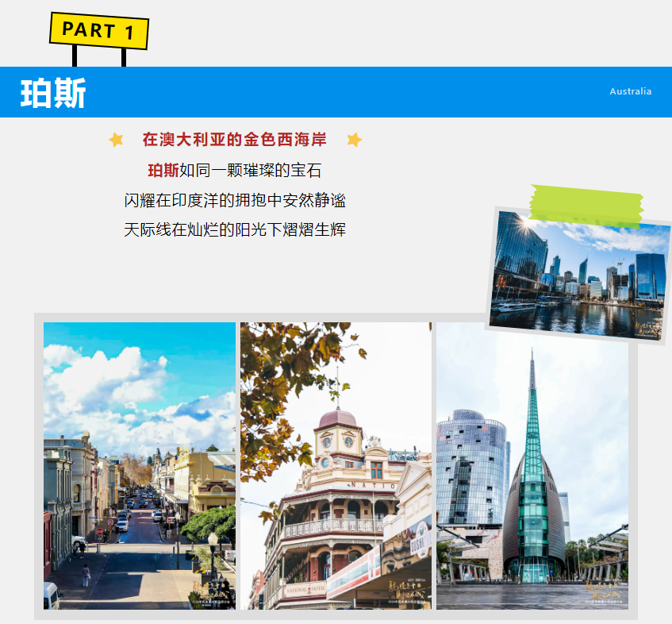Toggle the red heading 在澳大利亚的金色西海岸

pyautogui.click(x=234, y=140)
